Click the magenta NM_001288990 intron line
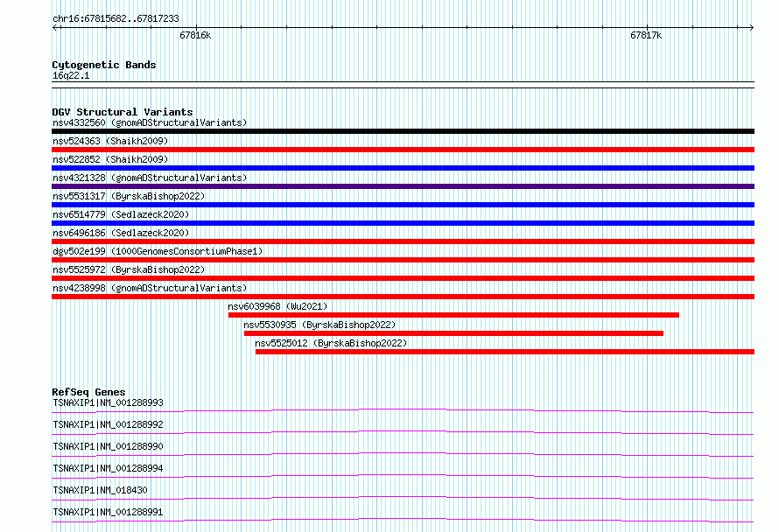Screen dimensions: 779x532 click(403, 454)
